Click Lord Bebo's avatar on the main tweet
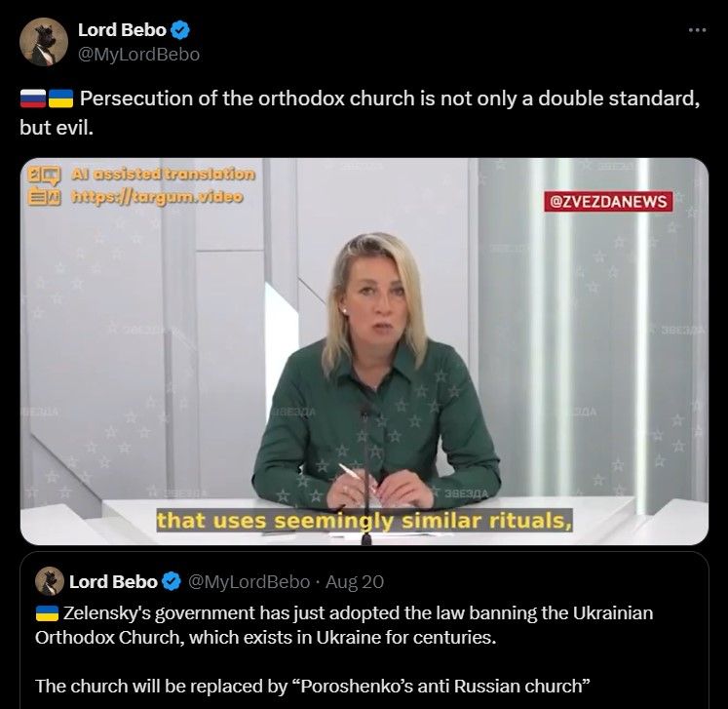 tap(44, 42)
